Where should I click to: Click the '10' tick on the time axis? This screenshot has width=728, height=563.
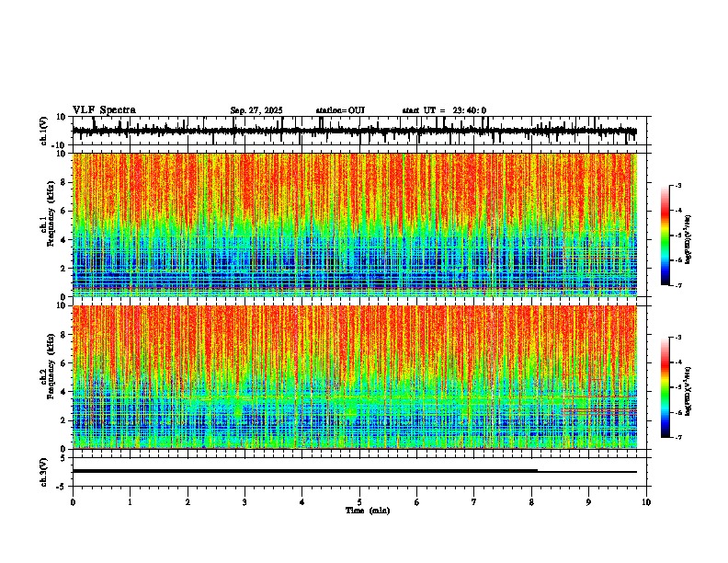[x=646, y=502]
